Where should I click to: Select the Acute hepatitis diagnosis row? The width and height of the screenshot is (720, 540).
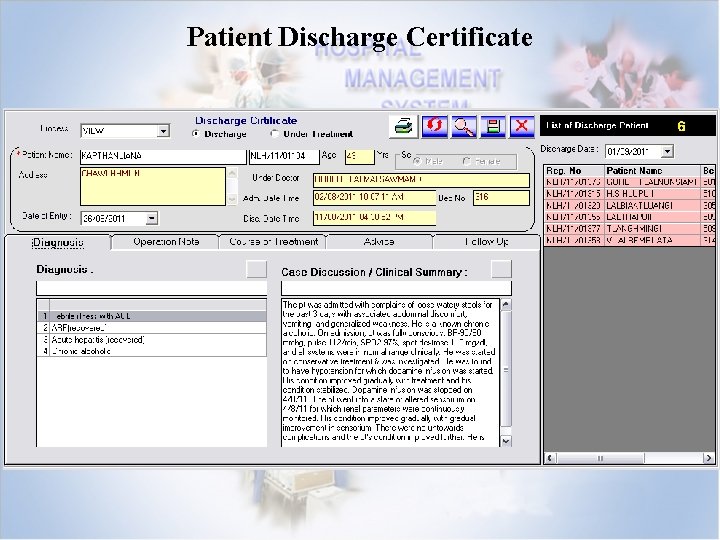[97, 340]
